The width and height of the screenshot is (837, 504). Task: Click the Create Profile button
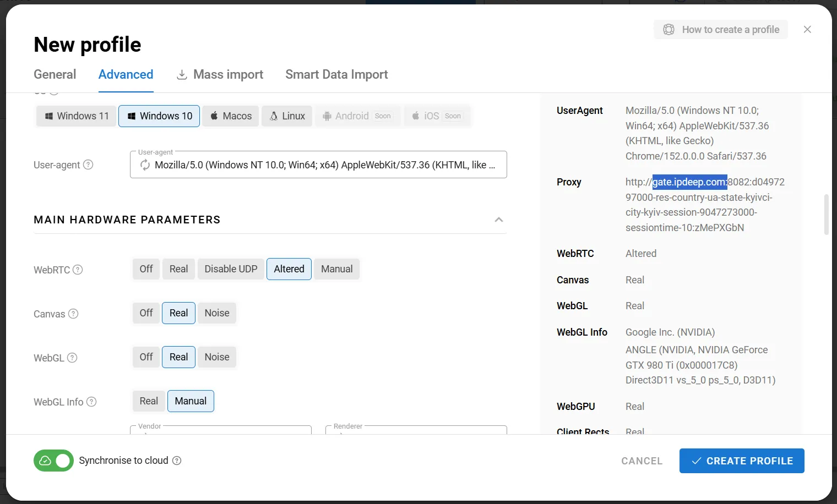[x=742, y=461]
